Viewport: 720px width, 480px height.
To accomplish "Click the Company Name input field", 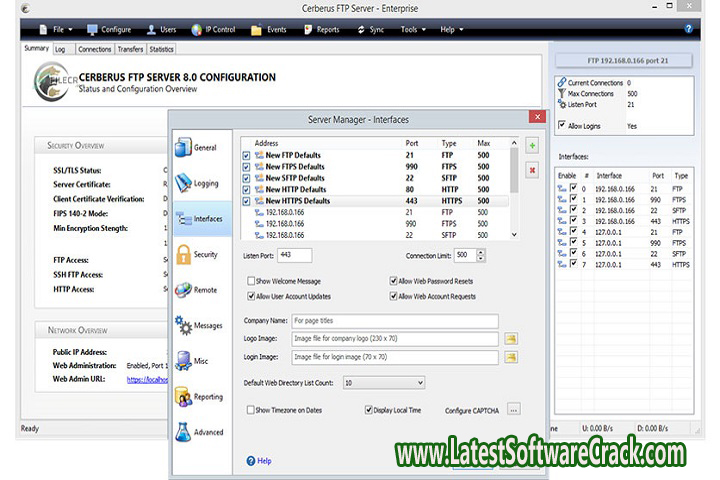I will 394,321.
